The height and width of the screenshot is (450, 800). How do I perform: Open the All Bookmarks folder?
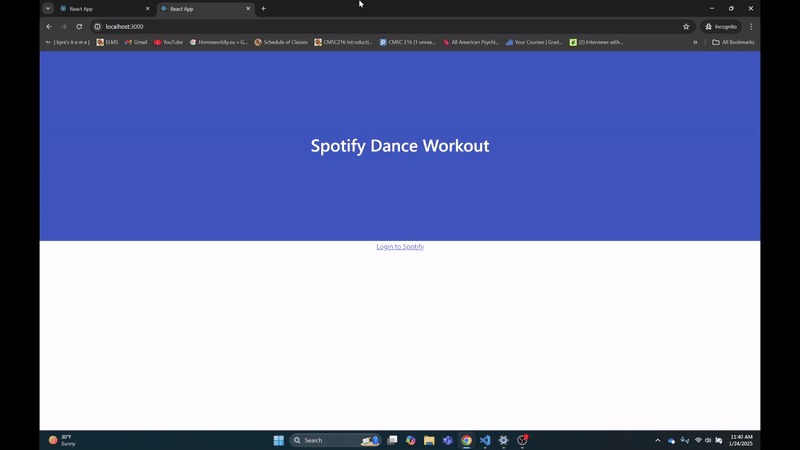[733, 42]
